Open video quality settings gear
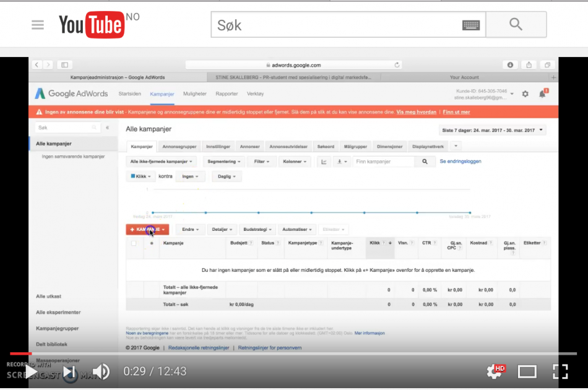 tap(495, 371)
